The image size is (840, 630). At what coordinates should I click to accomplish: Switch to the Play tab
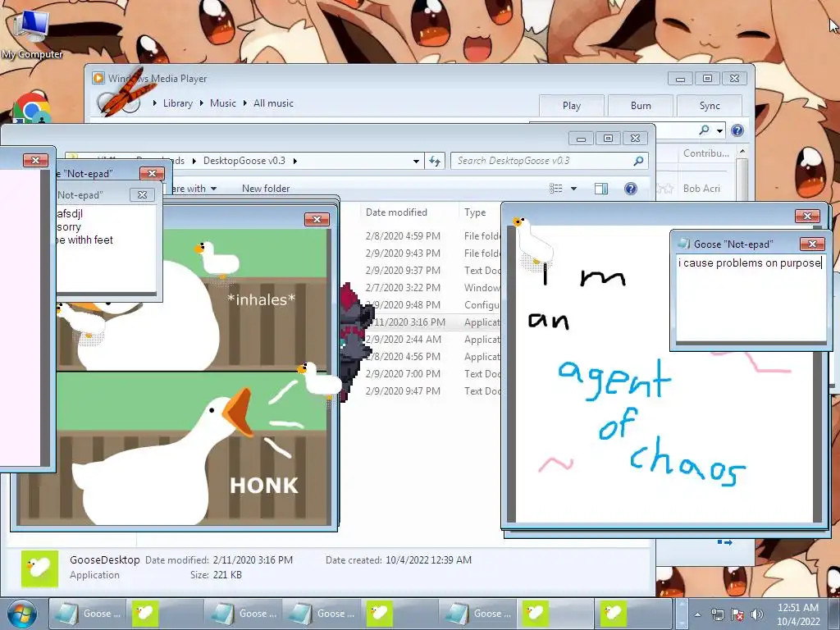[572, 106]
